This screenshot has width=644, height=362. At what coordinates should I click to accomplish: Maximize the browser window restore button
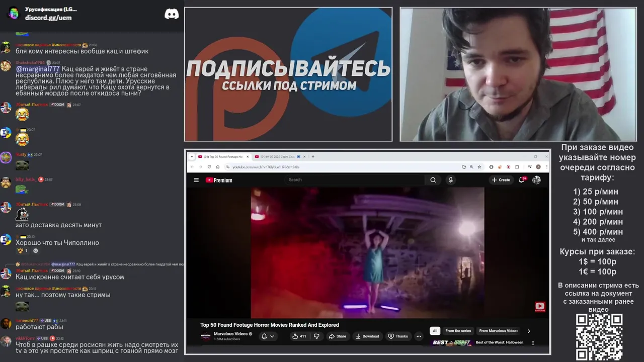[x=535, y=156]
